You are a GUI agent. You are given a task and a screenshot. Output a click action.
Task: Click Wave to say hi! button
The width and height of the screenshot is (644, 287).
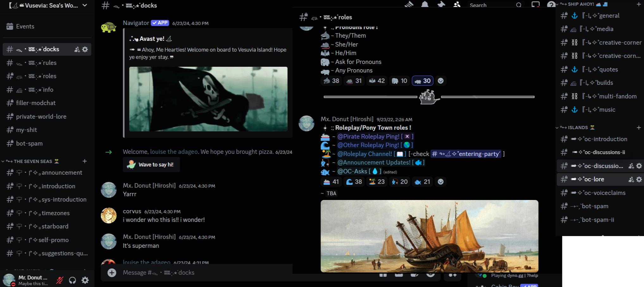coord(151,165)
